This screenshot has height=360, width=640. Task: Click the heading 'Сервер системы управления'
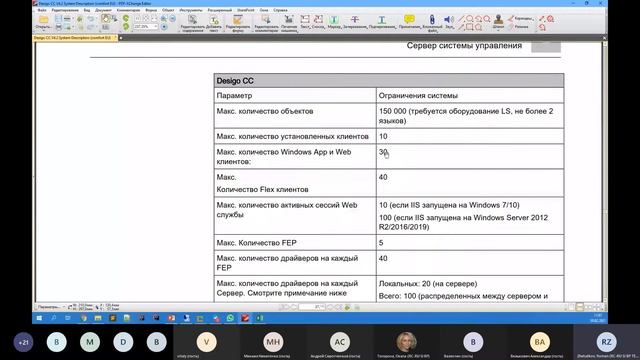464,46
